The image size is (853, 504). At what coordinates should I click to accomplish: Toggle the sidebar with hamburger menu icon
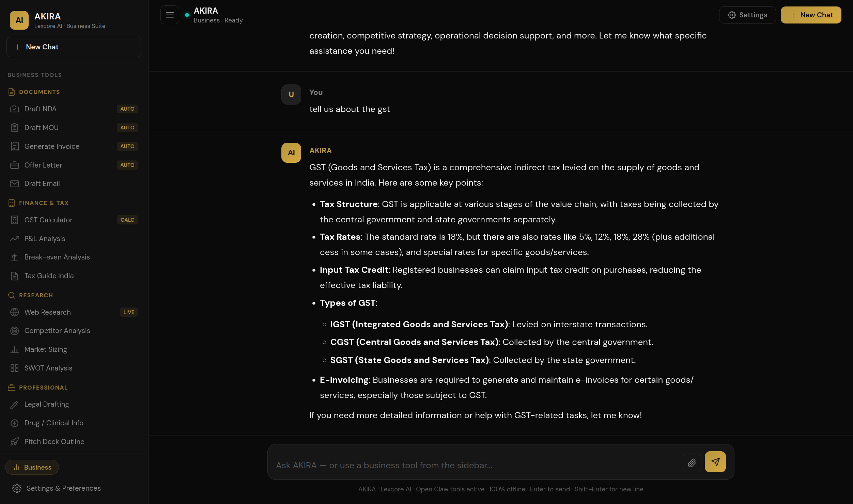pyautogui.click(x=170, y=15)
